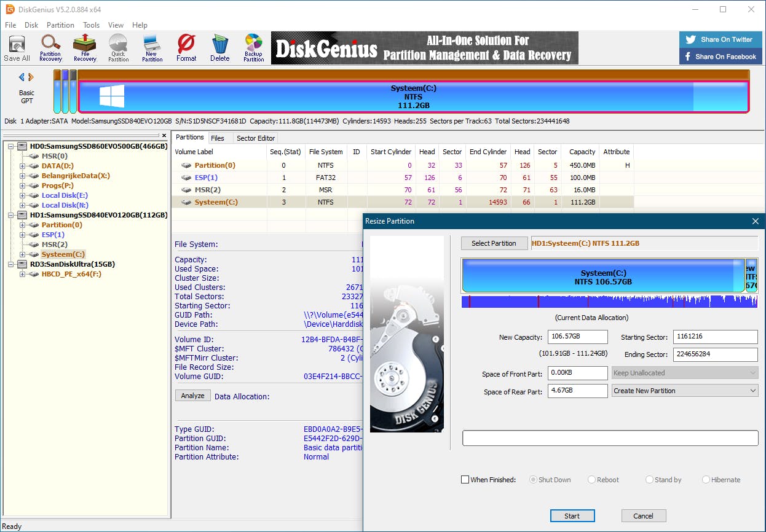Screen dimensions: 766x532
Task: Share On Facebook
Action: [721, 57]
